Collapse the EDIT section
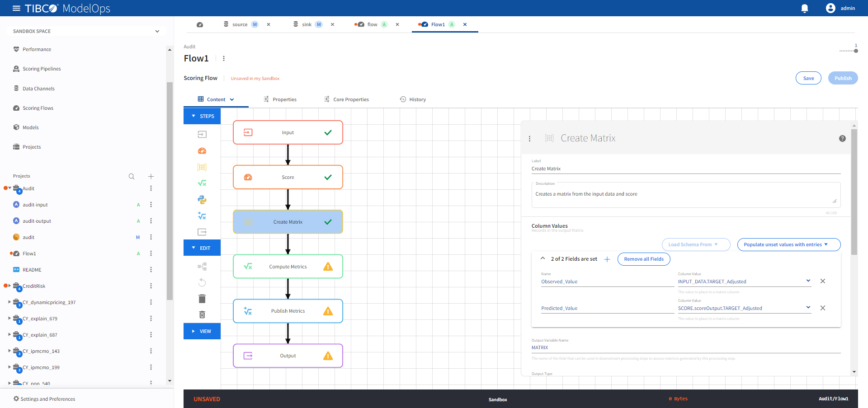 202,248
